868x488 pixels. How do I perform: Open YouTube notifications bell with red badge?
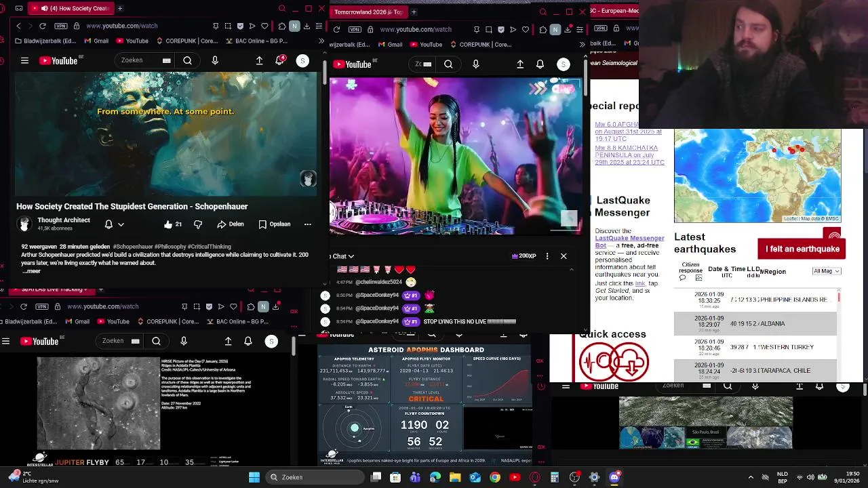[280, 60]
